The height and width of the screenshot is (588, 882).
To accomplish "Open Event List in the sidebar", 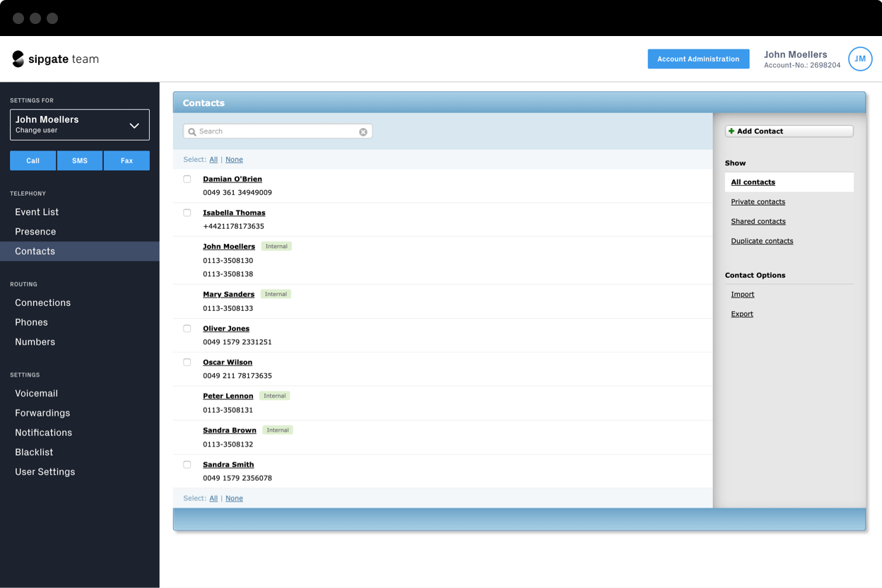I will pos(37,212).
